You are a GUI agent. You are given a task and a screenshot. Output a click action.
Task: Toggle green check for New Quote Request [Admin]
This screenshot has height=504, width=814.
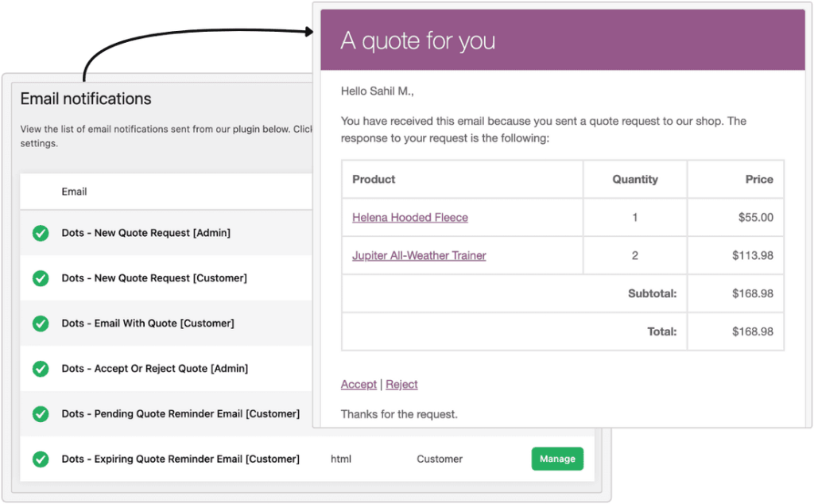coord(41,233)
